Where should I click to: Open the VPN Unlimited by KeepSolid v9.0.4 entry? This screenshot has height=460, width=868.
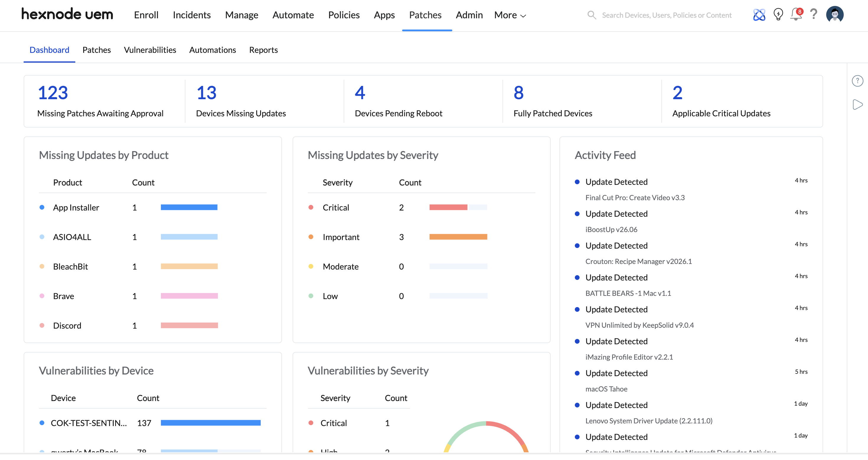coord(639,325)
